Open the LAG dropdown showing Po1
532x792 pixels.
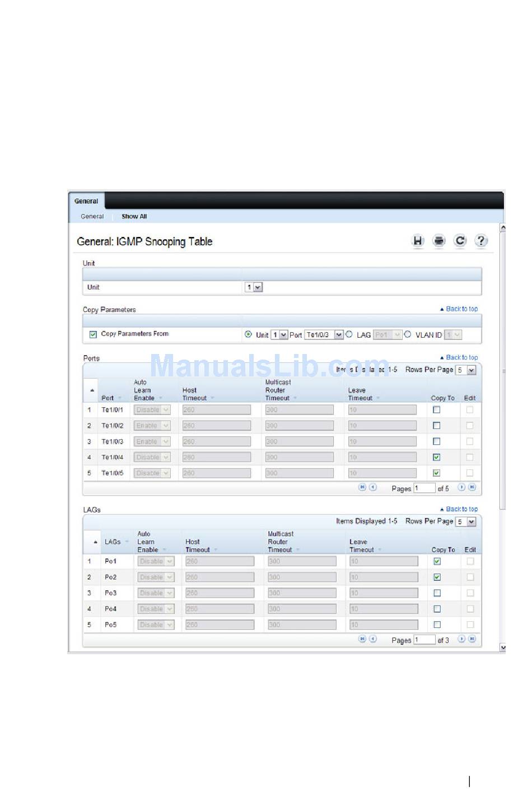tap(388, 335)
